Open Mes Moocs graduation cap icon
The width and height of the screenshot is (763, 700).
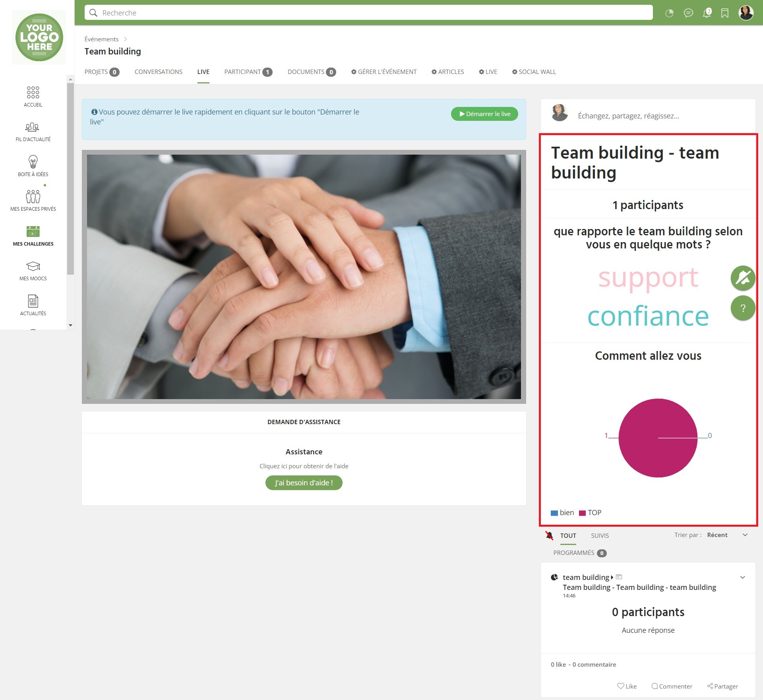33,266
